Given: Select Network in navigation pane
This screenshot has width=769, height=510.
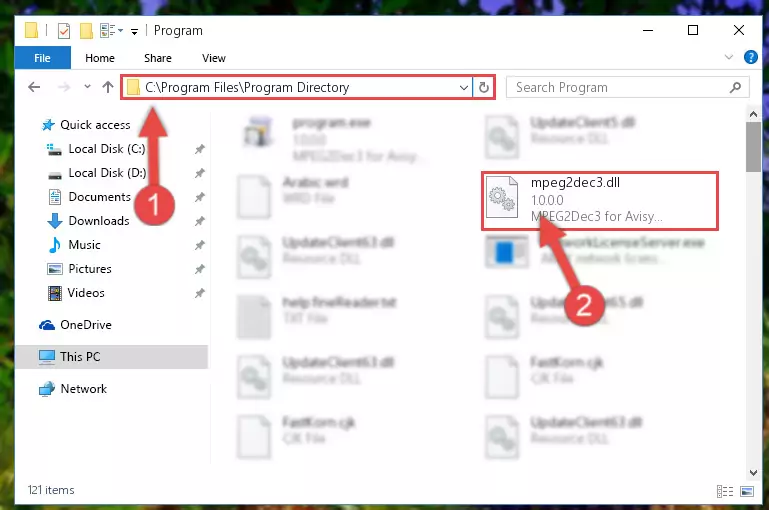Looking at the screenshot, I should 73,389.
